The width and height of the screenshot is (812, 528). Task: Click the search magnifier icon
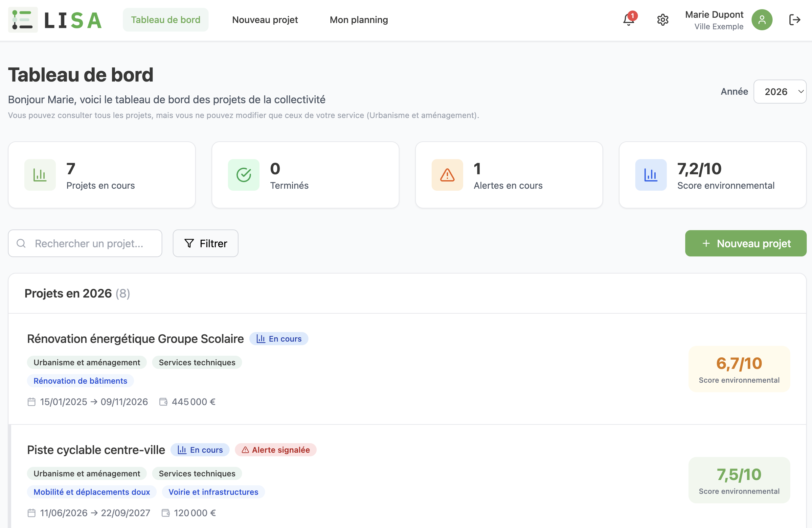pyautogui.click(x=21, y=243)
